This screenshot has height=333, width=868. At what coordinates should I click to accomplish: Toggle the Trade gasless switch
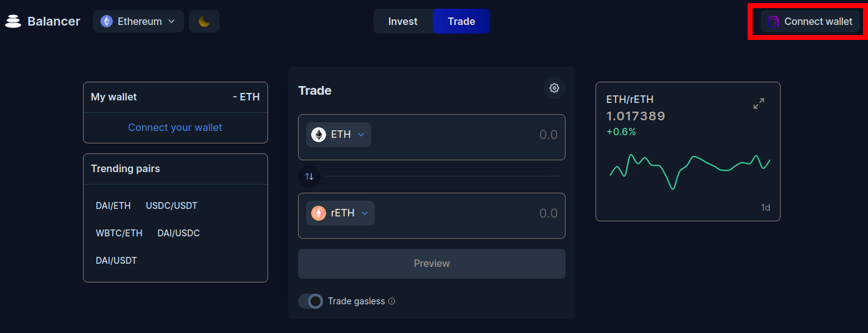coord(311,301)
